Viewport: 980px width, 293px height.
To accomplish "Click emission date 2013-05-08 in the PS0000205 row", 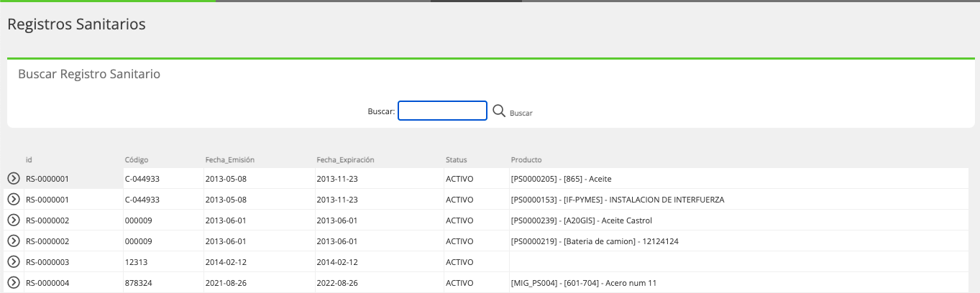I will coord(226,179).
